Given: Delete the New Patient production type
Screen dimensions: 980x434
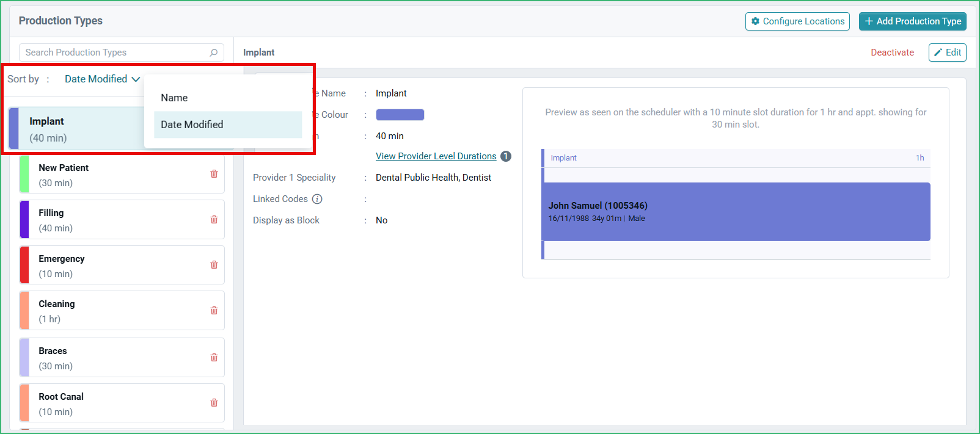Looking at the screenshot, I should [214, 174].
